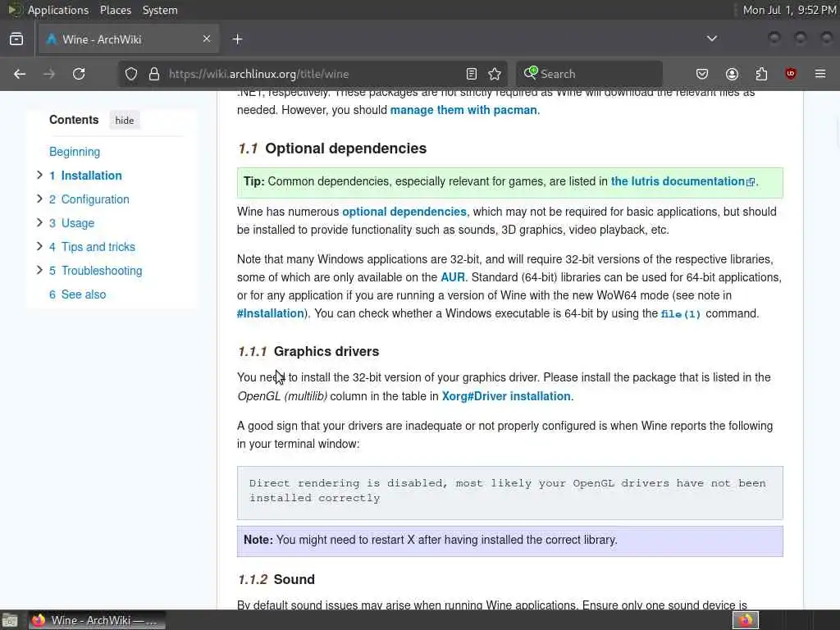Click the 'Sound' section heading

tap(294, 580)
